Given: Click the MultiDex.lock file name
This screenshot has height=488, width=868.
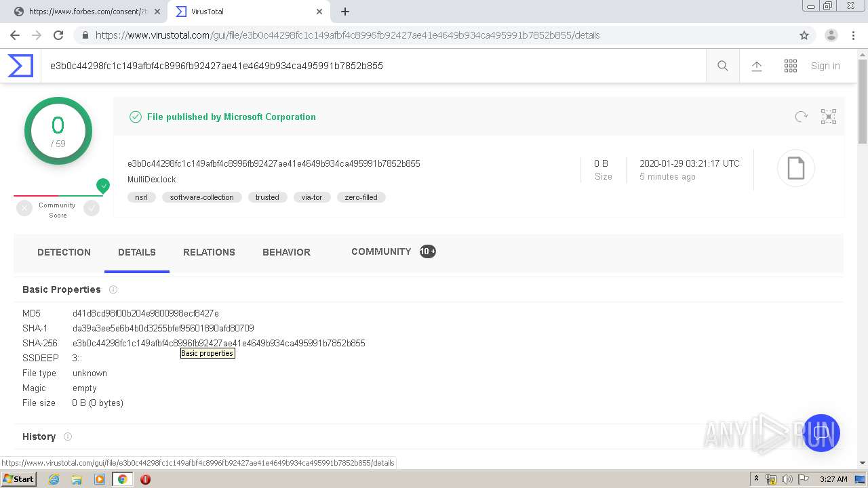Looking at the screenshot, I should tap(152, 180).
